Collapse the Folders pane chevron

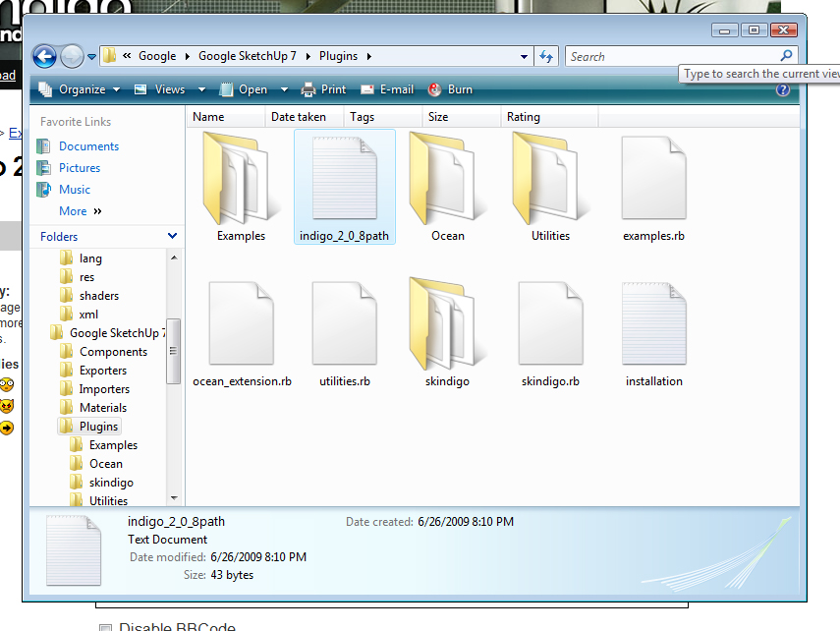click(x=173, y=236)
